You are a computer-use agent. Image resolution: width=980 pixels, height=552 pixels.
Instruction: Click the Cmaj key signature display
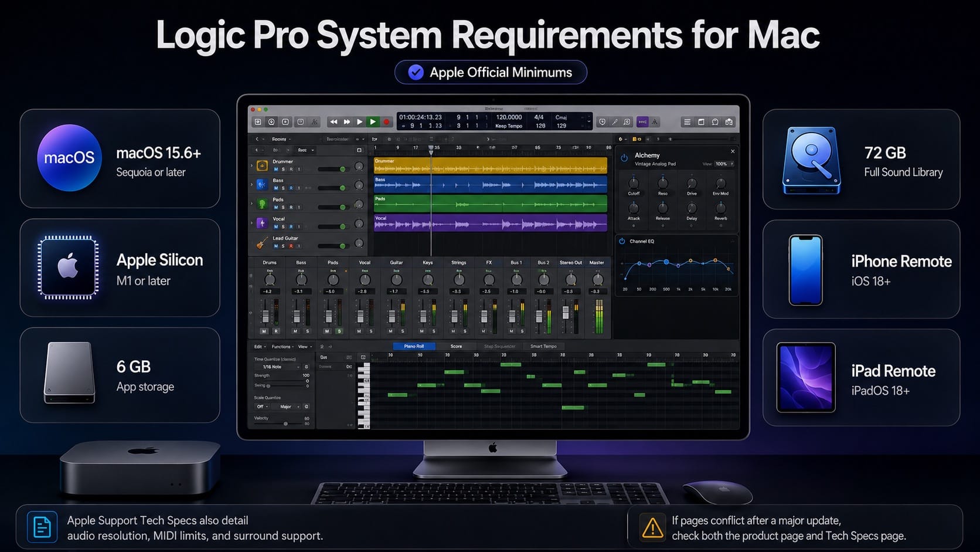click(562, 117)
